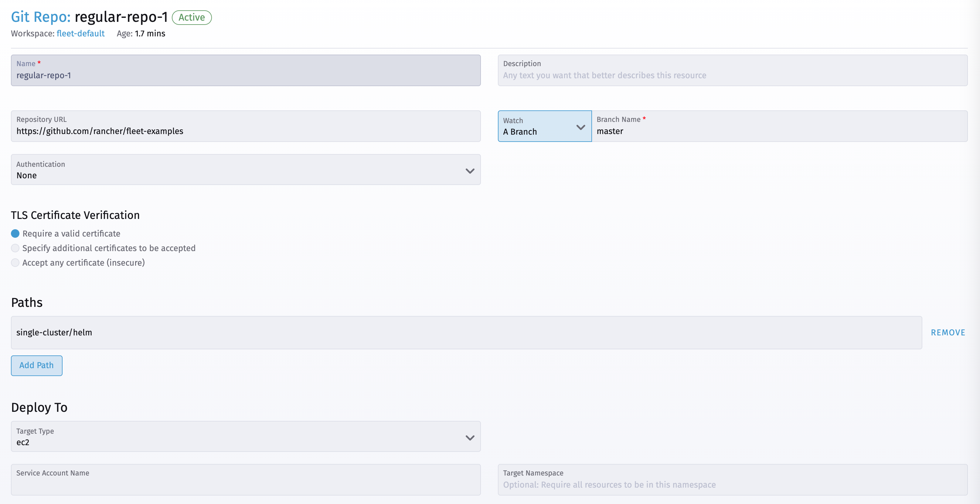The height and width of the screenshot is (504, 980).
Task: Enter a Target Namespace
Action: [x=732, y=485]
